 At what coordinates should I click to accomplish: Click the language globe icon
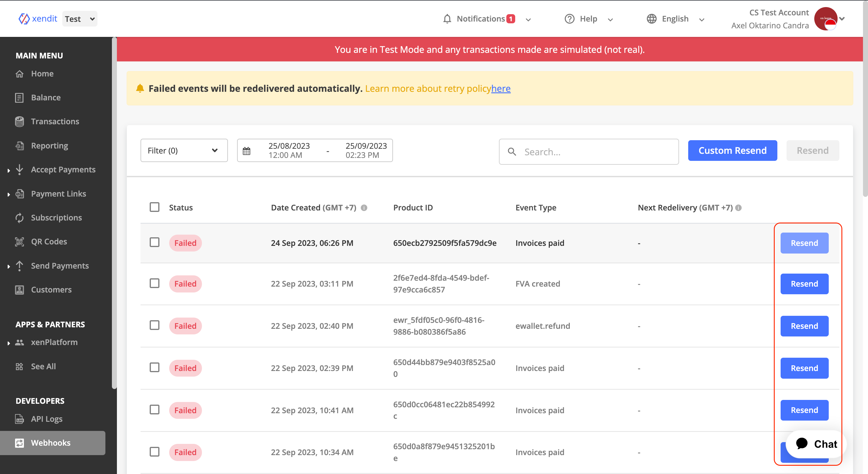651,19
